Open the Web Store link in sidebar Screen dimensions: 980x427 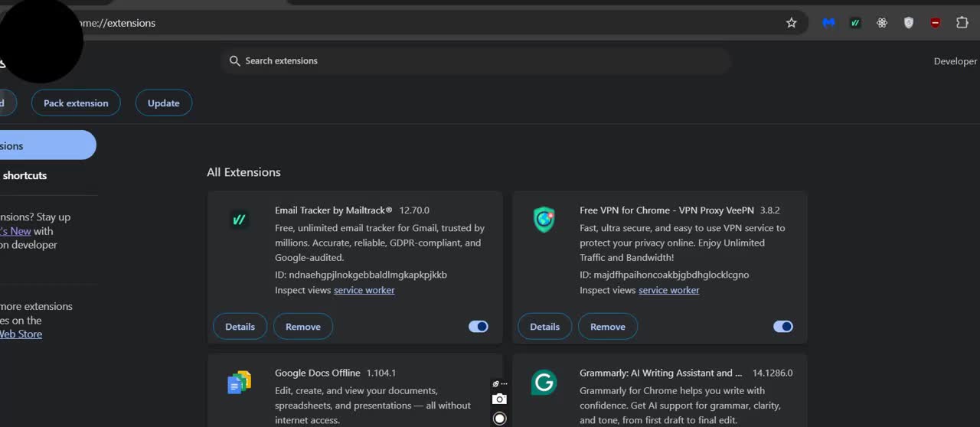[21, 334]
